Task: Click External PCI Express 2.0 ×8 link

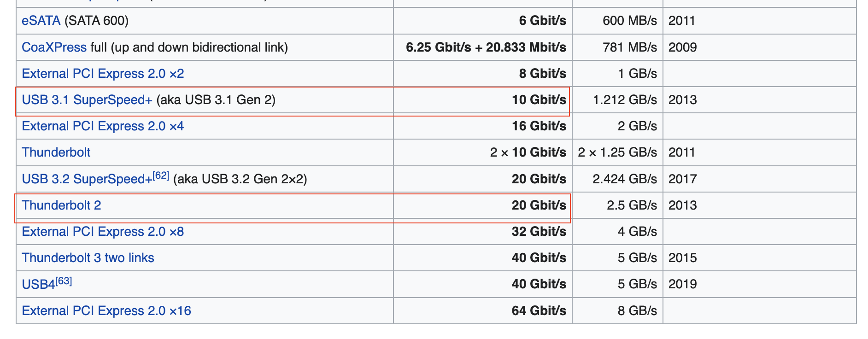Action: [x=103, y=232]
